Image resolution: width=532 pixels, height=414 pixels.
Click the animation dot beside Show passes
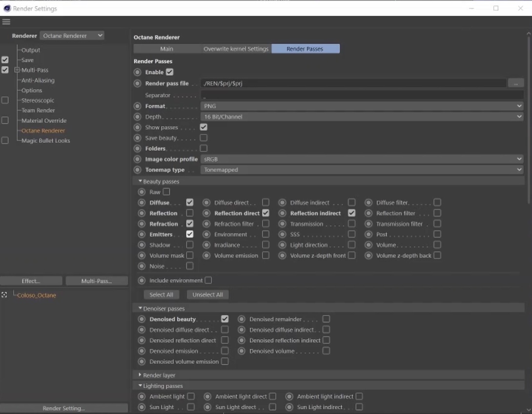pos(138,127)
